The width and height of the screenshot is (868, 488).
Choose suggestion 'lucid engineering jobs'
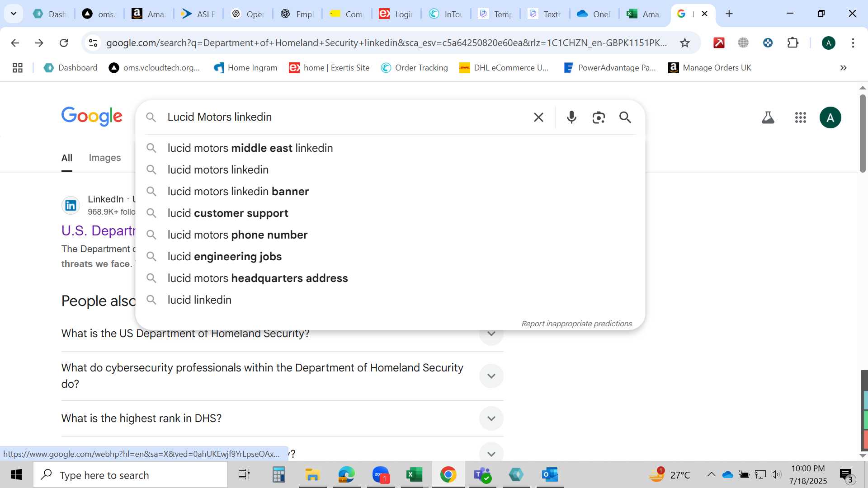point(390,257)
